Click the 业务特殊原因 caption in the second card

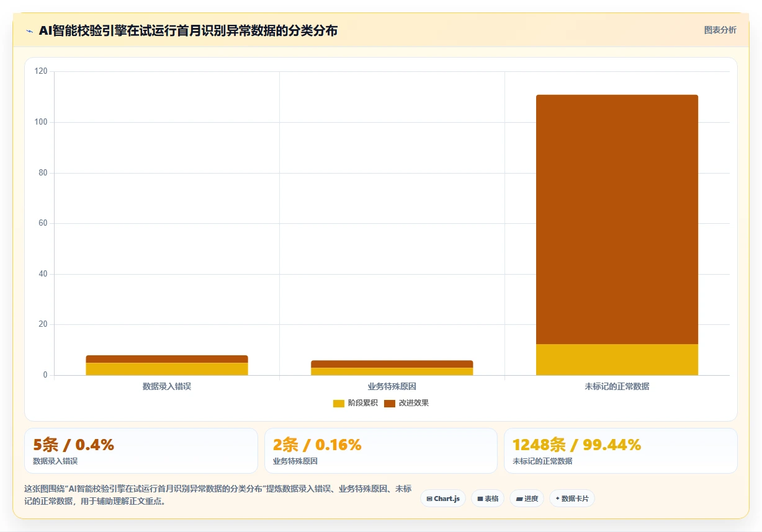click(295, 461)
